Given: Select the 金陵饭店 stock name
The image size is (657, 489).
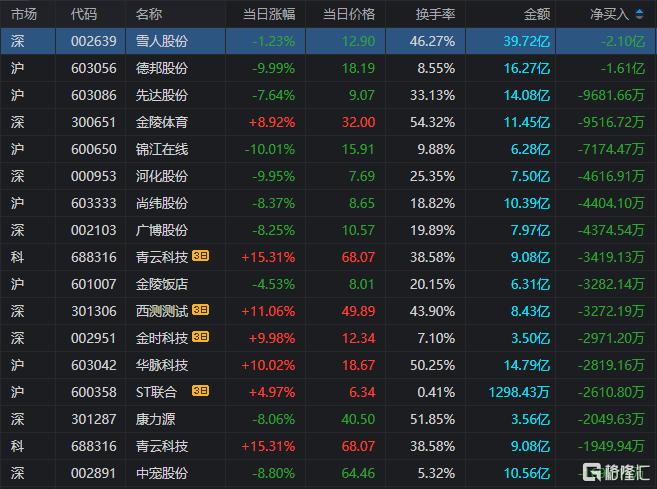Looking at the screenshot, I should pyautogui.click(x=162, y=284).
